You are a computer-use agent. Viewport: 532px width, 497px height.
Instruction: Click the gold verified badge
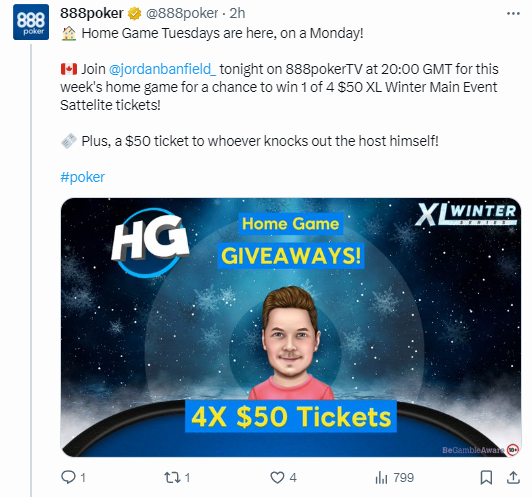point(134,14)
